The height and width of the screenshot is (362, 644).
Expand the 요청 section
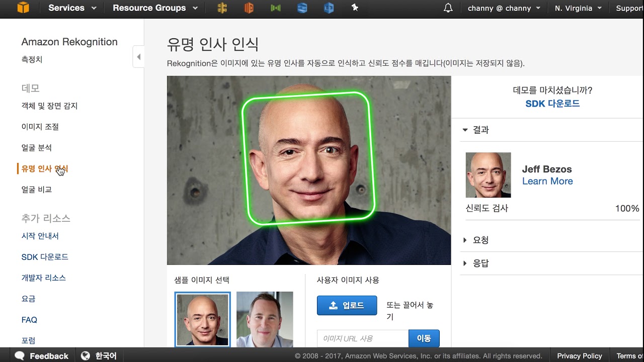[x=476, y=240]
